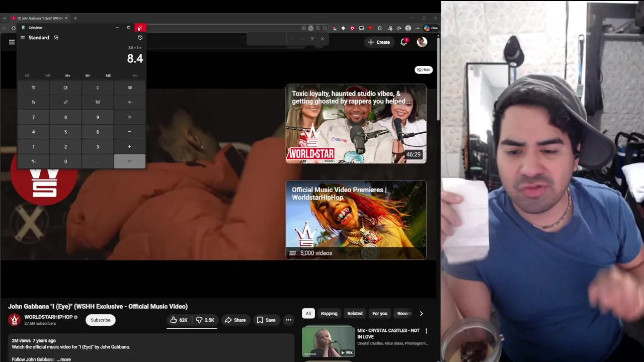This screenshot has width=644, height=362.
Task: Select the Related filter chip
Action: coord(355,313)
